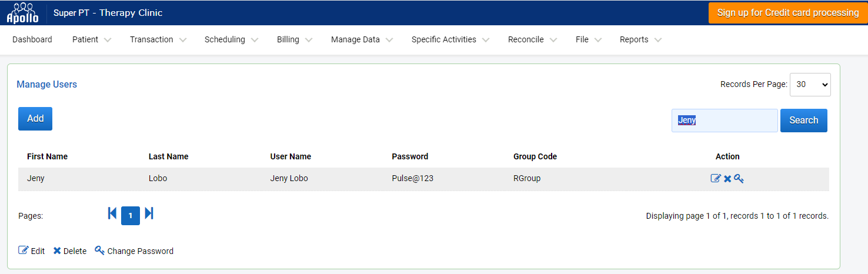Screen dimensions: 868x274
Task: Expand the Billing menu
Action: 294,39
